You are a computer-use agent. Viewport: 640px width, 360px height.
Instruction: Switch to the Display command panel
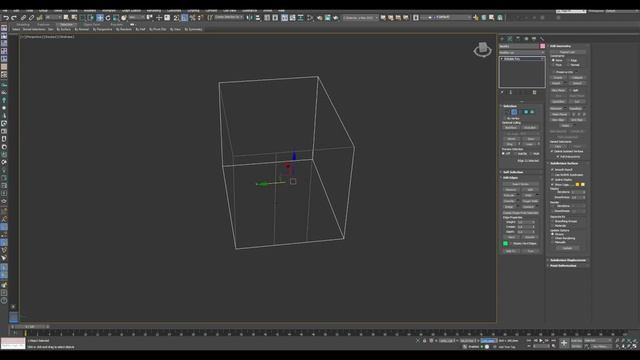[x=534, y=38]
